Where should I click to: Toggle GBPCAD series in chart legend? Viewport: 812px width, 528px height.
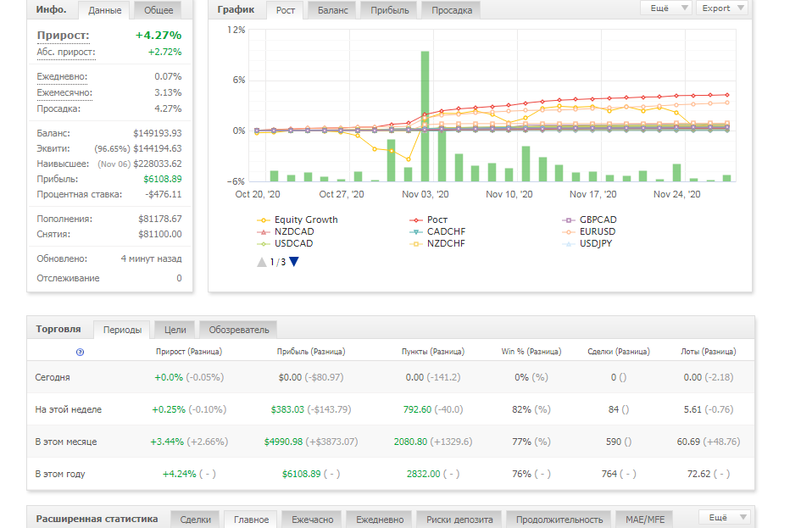click(x=589, y=220)
